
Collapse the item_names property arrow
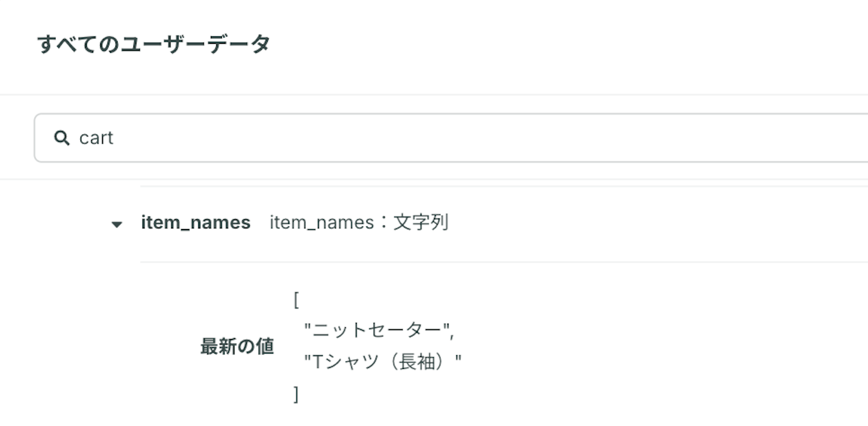coord(117,224)
